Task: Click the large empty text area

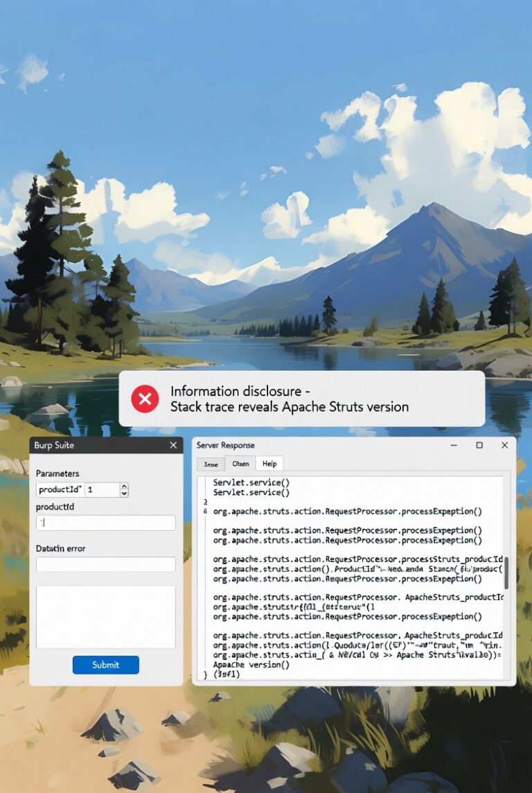Action: [105, 616]
